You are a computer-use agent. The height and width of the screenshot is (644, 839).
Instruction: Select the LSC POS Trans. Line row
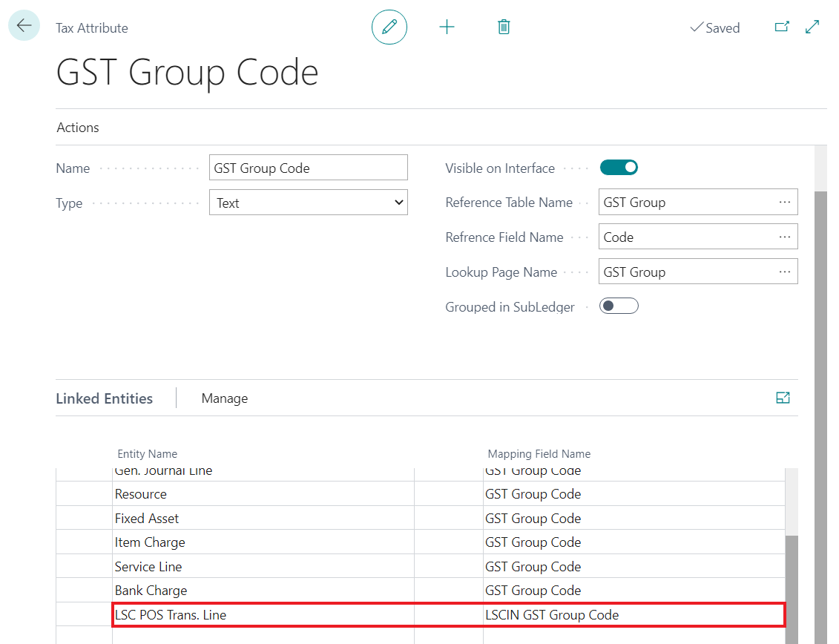click(x=171, y=615)
